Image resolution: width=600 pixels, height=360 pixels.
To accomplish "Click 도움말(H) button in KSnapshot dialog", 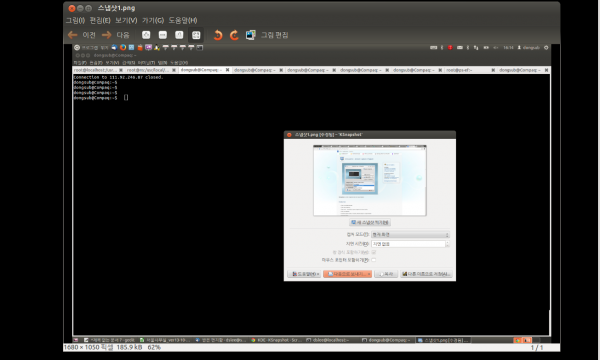I will 304,274.
